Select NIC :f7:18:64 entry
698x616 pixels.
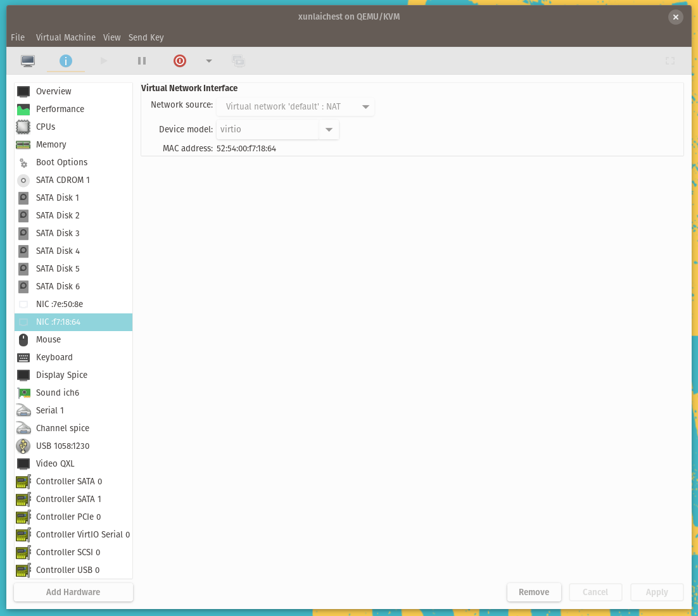[73, 322]
